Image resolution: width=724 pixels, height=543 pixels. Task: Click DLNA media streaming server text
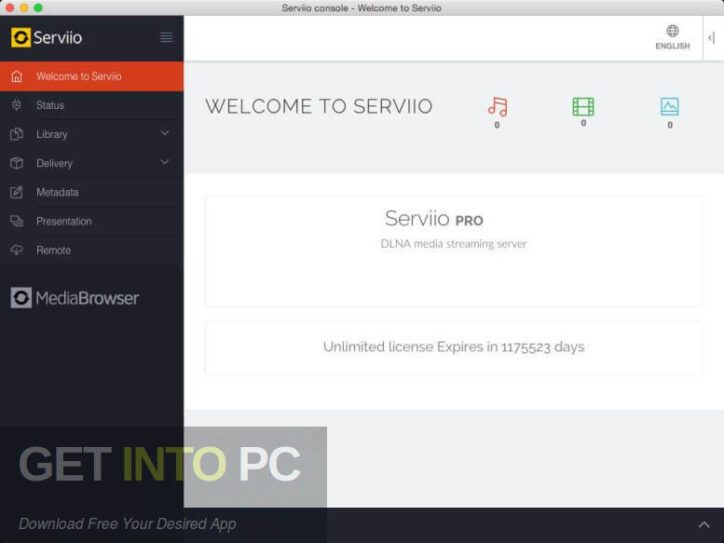pos(453,244)
